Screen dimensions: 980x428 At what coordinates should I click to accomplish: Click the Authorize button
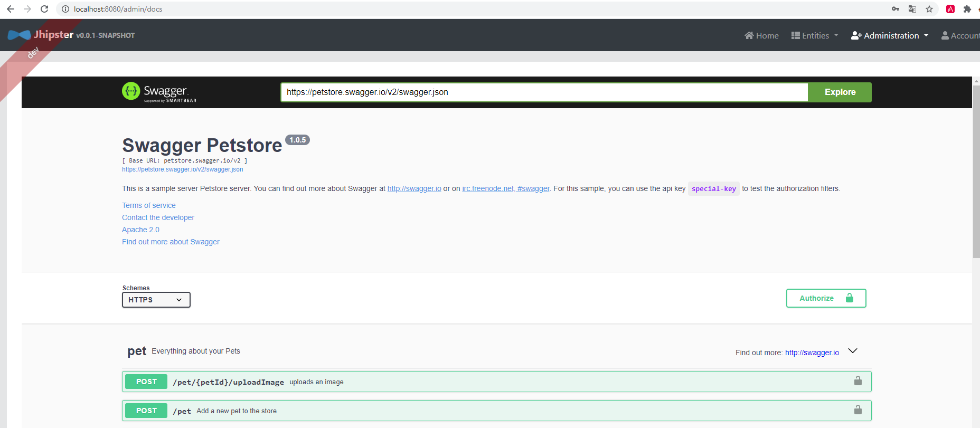[826, 298]
